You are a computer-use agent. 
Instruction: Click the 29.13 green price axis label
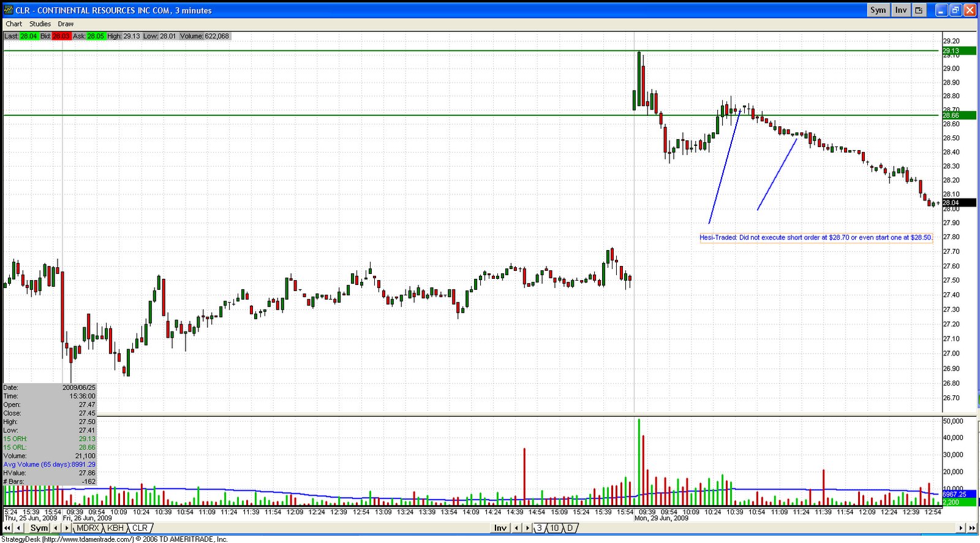point(959,51)
